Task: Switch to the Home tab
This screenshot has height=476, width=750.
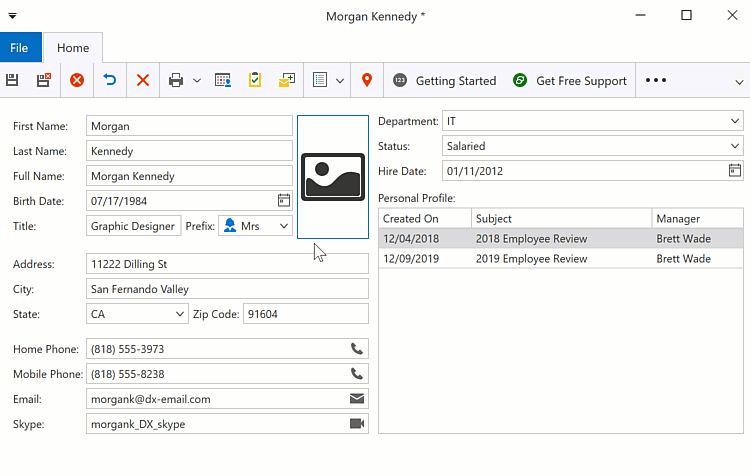Action: coord(73,48)
